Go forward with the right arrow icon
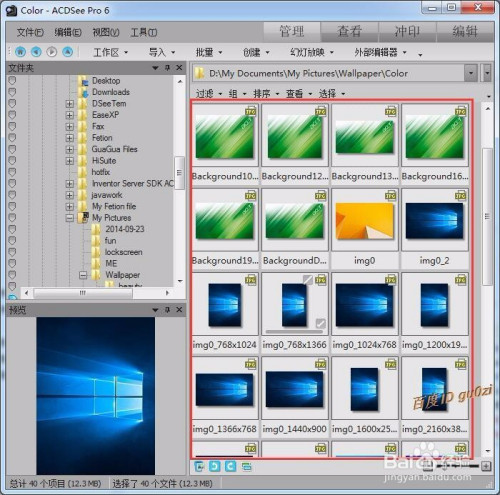This screenshot has width=500, height=495. [52, 52]
